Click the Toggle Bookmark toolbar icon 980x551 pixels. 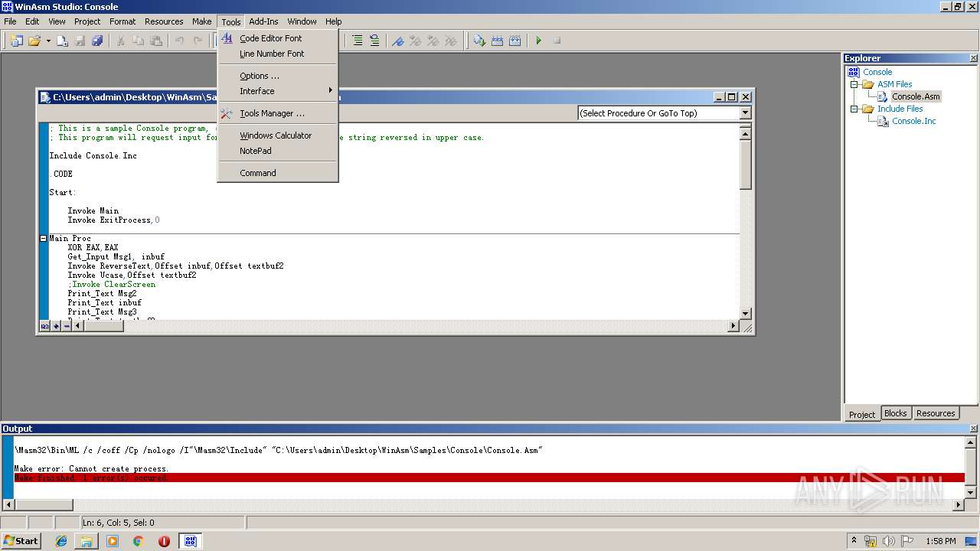click(x=397, y=41)
